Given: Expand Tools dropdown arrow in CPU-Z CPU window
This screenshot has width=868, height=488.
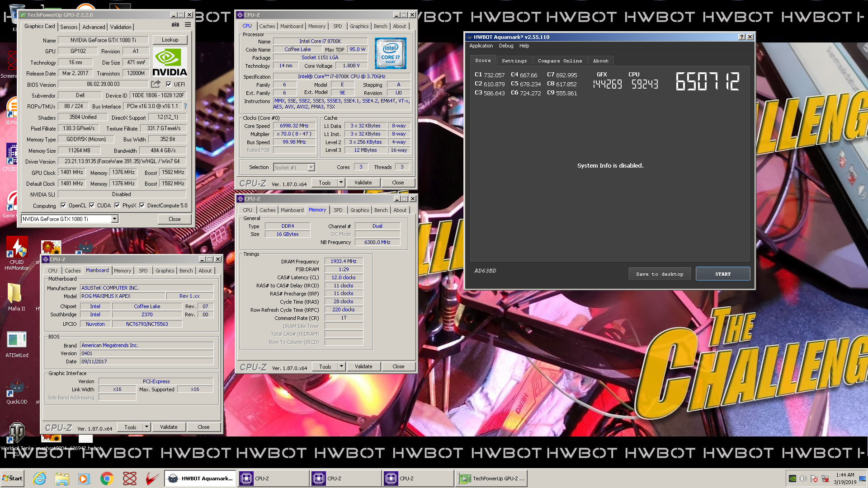Looking at the screenshot, I should point(341,183).
